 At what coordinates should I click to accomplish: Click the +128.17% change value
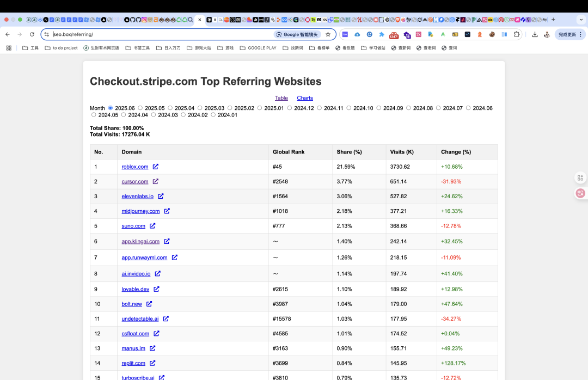click(453, 363)
